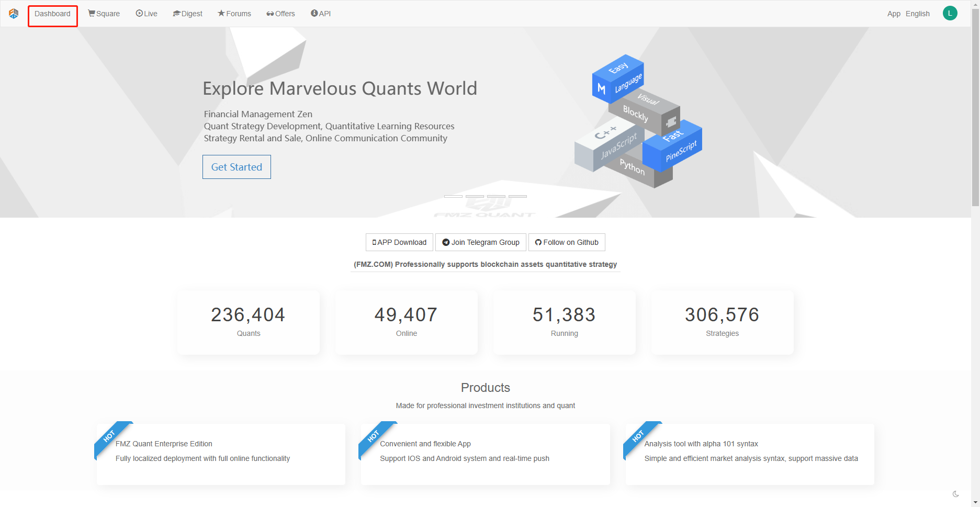The image size is (980, 507).
Task: Click the APP Download button
Action: 399,242
